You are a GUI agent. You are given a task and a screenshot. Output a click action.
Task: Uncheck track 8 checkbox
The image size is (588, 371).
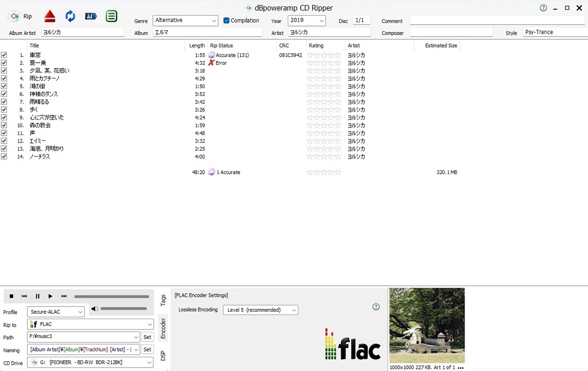click(x=4, y=110)
